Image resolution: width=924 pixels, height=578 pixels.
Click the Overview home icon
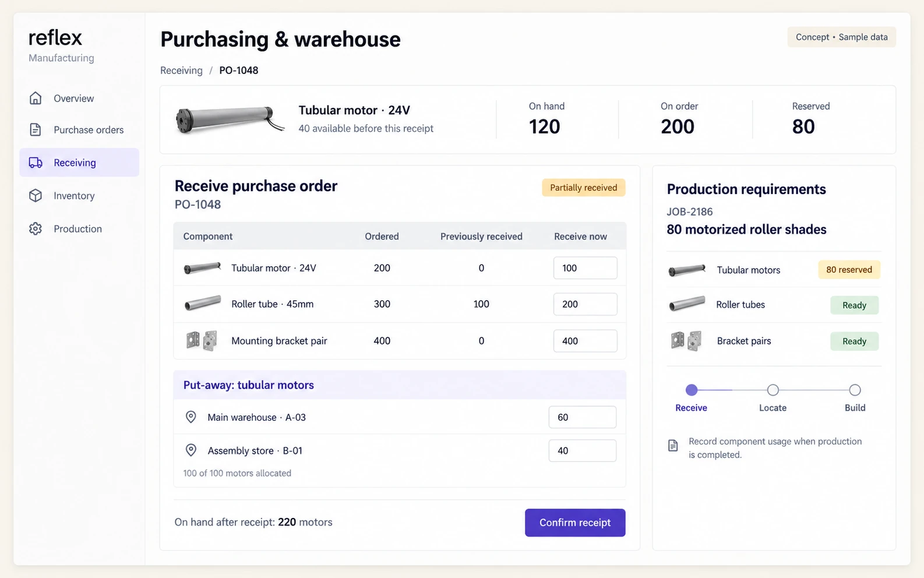coord(36,98)
